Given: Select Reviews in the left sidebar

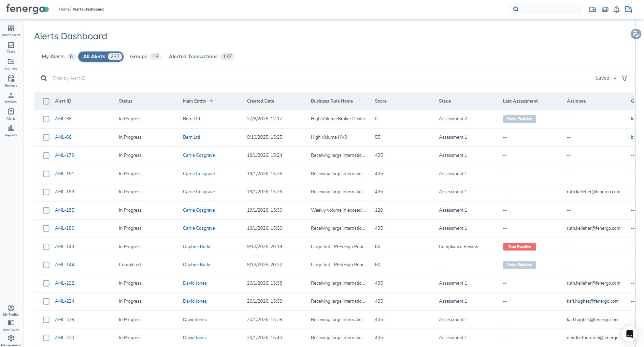Looking at the screenshot, I should pyautogui.click(x=11, y=81).
